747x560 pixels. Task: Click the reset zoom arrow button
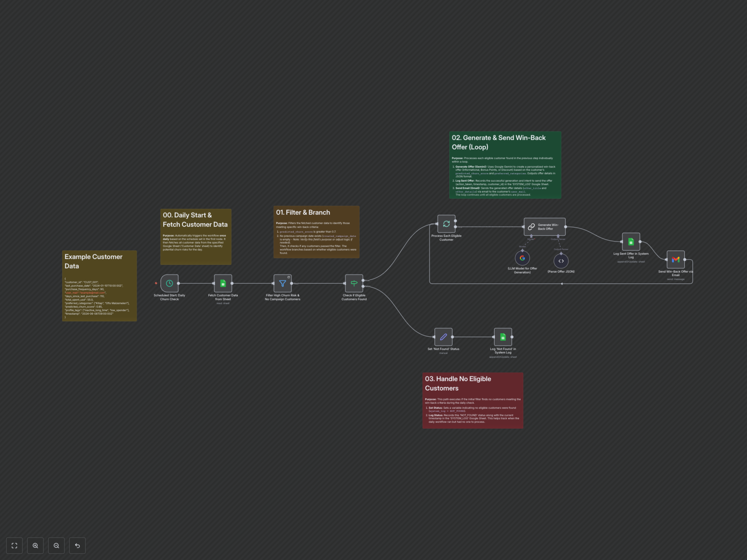tap(77, 545)
